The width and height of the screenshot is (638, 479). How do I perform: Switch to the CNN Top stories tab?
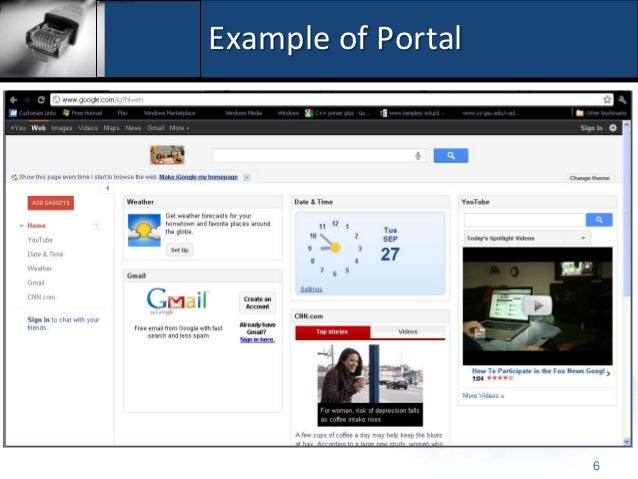point(332,332)
